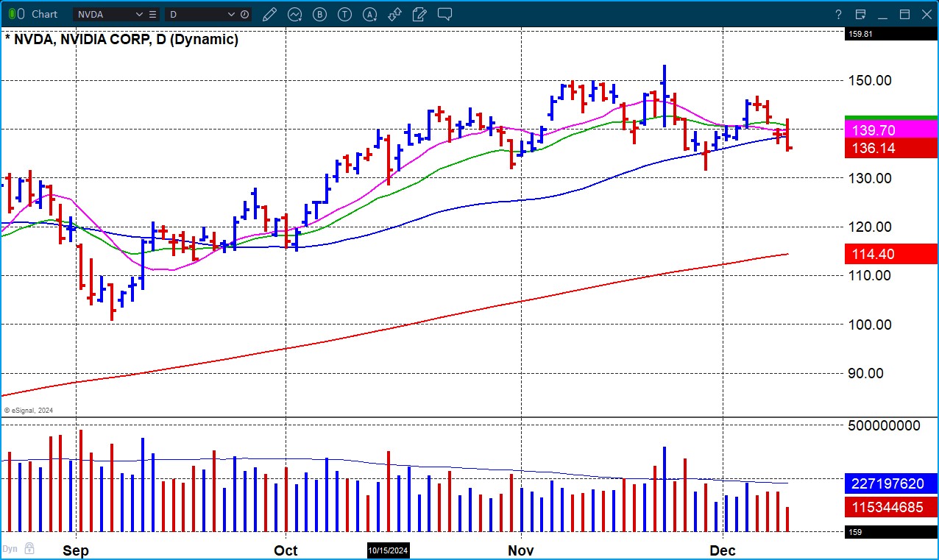Click the blue 227197620 volume average label
939x560 pixels.
890,483
